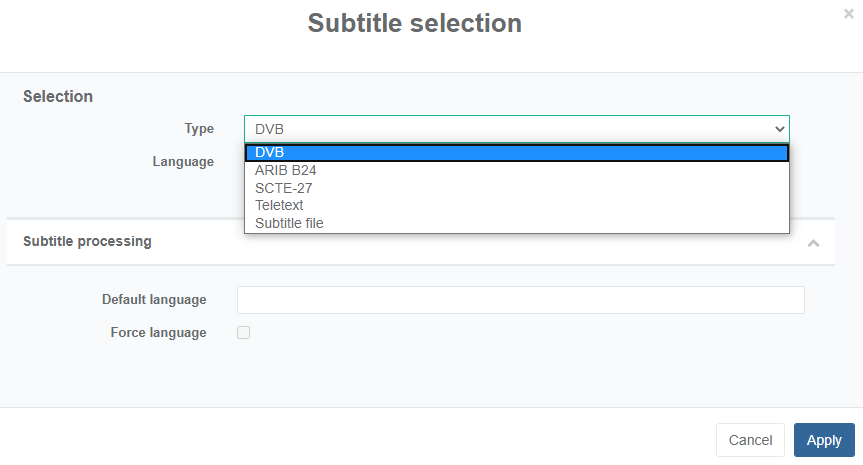Select DVB from the Type list
The image size is (863, 465).
[516, 153]
